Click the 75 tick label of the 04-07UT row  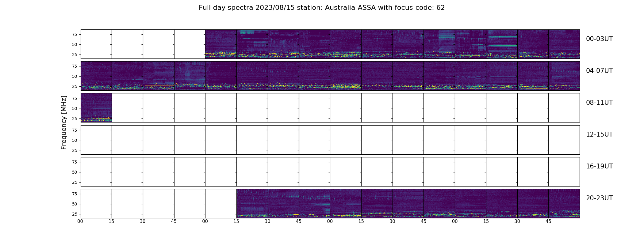[75, 66]
